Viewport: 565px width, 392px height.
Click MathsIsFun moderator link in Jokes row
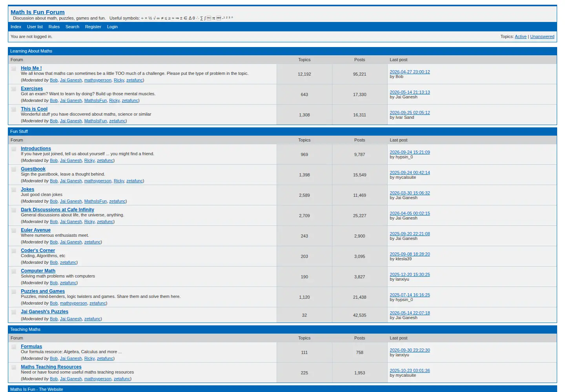(95, 201)
